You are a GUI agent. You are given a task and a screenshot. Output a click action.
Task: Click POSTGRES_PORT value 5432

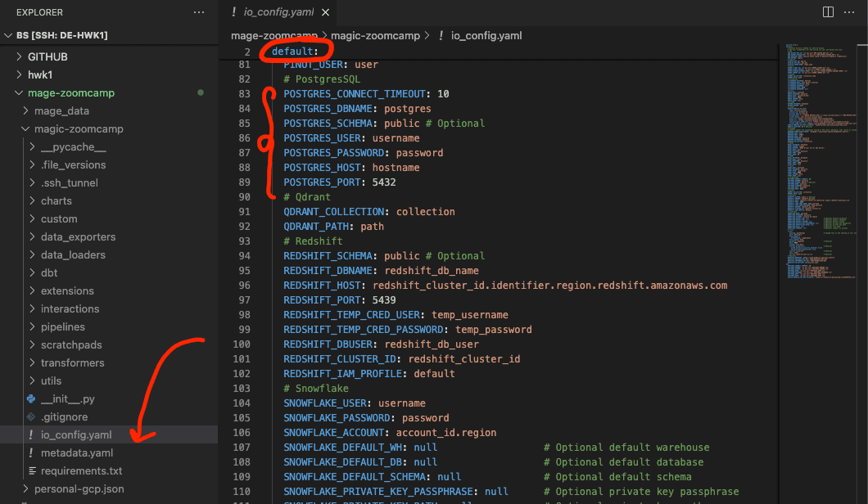383,182
